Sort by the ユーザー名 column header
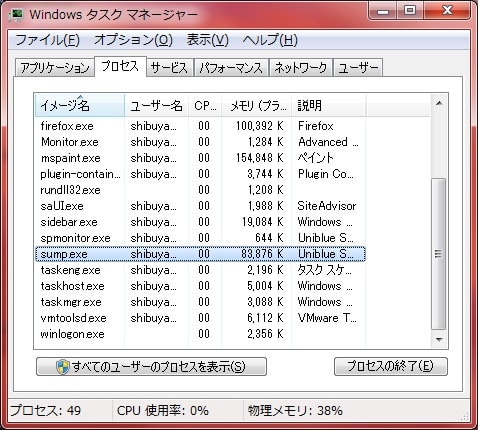The image size is (478, 430). point(156,106)
